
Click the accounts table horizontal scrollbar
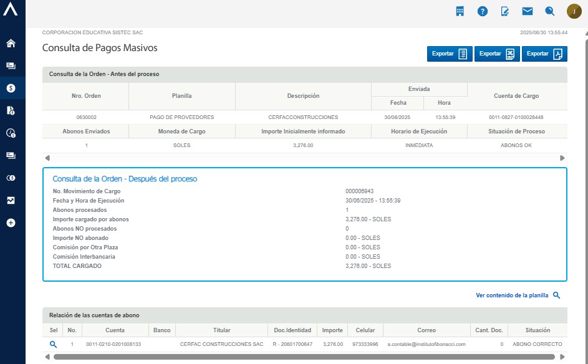[304, 357]
